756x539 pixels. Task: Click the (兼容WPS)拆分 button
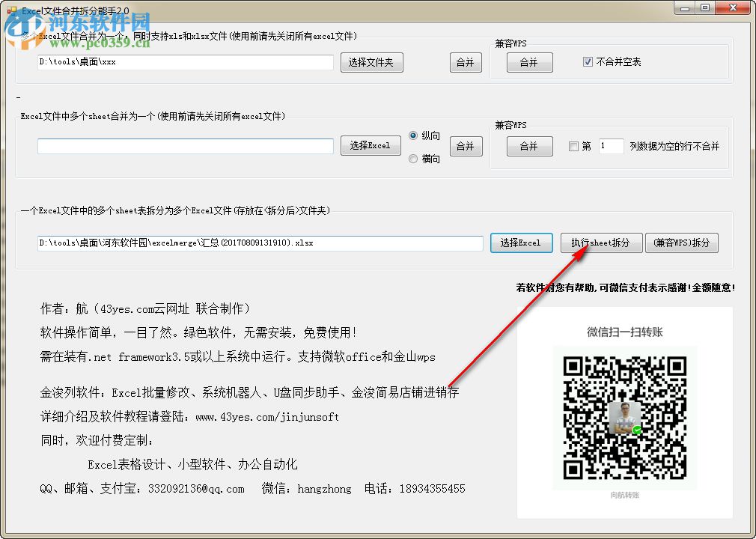(682, 243)
